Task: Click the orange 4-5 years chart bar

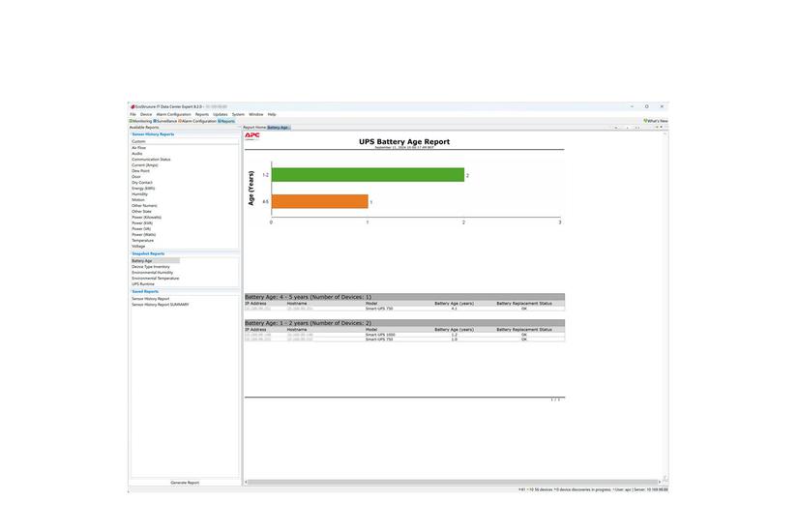Action: [319, 201]
